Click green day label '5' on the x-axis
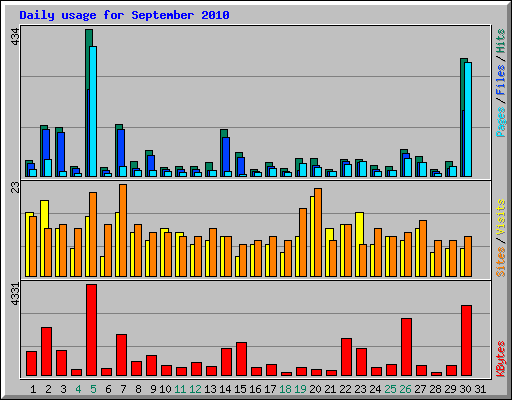This screenshot has height=400, width=512. coord(93,389)
